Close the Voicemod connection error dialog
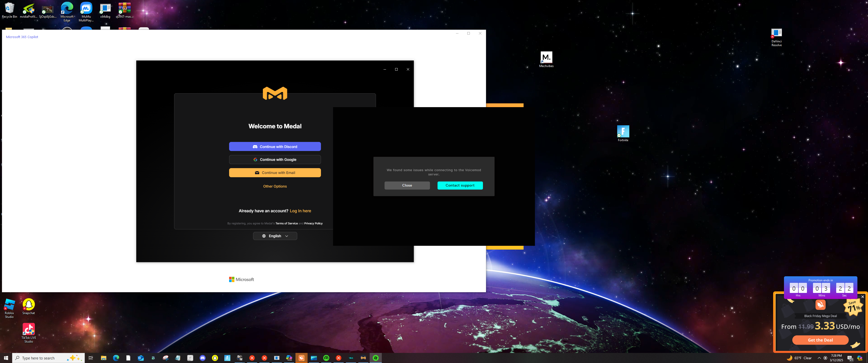The height and width of the screenshot is (363, 868). click(x=407, y=186)
